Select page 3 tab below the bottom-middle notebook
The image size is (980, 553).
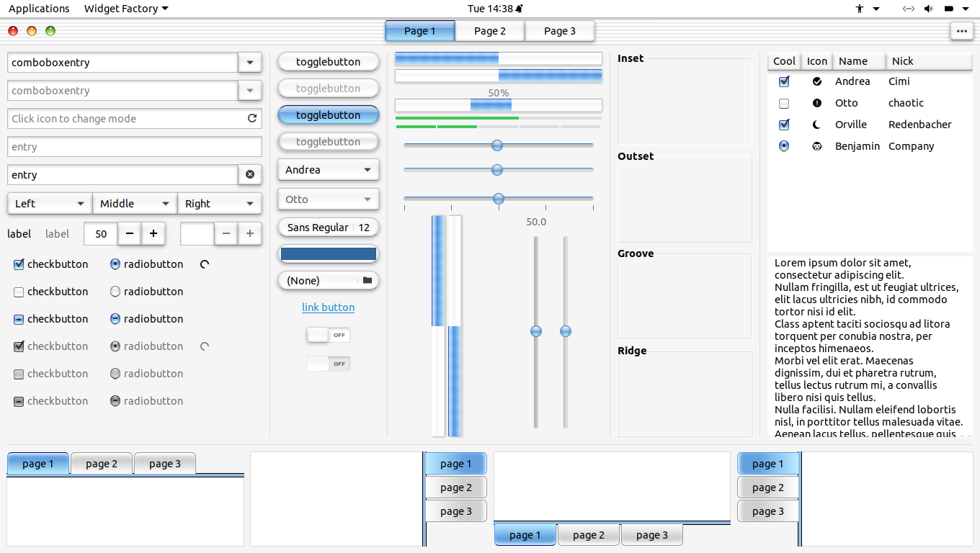click(x=652, y=535)
